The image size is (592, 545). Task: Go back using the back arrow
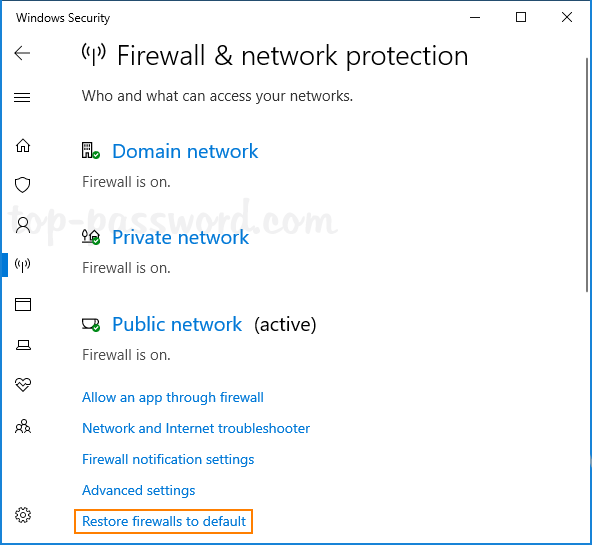coord(22,53)
